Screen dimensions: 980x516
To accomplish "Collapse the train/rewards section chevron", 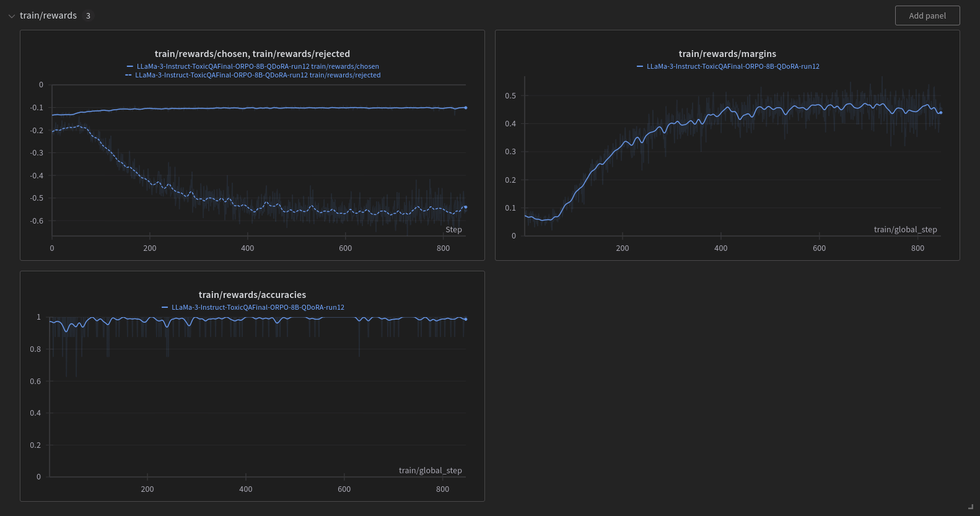I will pos(12,16).
